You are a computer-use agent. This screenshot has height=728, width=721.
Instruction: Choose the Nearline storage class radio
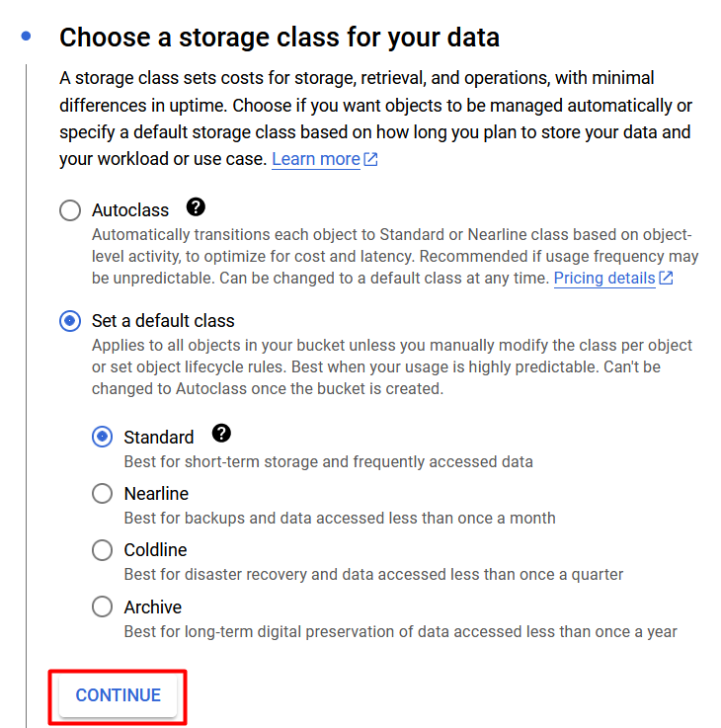[102, 494]
